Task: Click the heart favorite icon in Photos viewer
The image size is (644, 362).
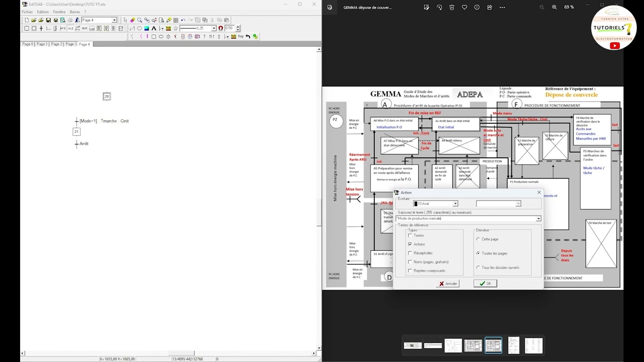Action: 464,7
